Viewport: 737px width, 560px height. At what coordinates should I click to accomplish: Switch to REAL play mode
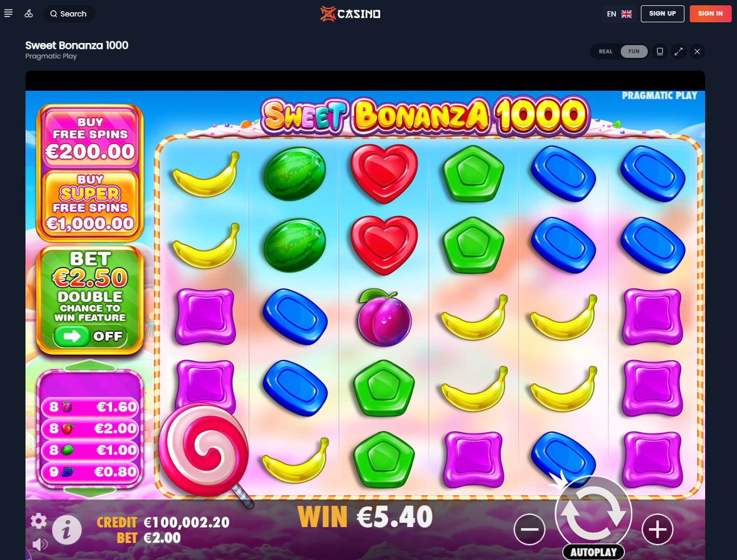[606, 51]
